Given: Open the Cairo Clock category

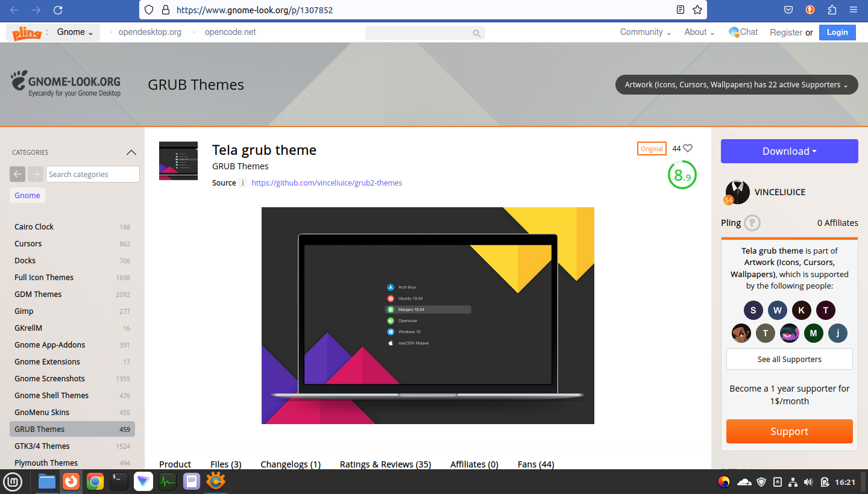Looking at the screenshot, I should [72, 227].
